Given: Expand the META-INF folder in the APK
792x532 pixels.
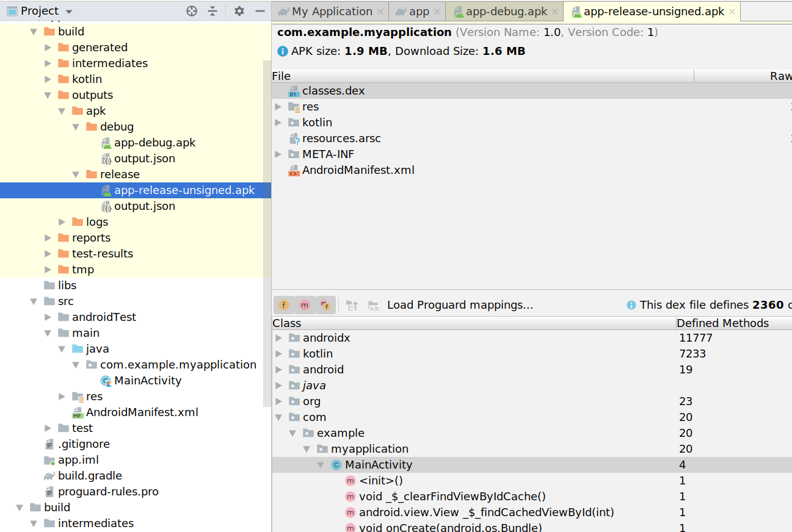Looking at the screenshot, I should click(x=278, y=154).
